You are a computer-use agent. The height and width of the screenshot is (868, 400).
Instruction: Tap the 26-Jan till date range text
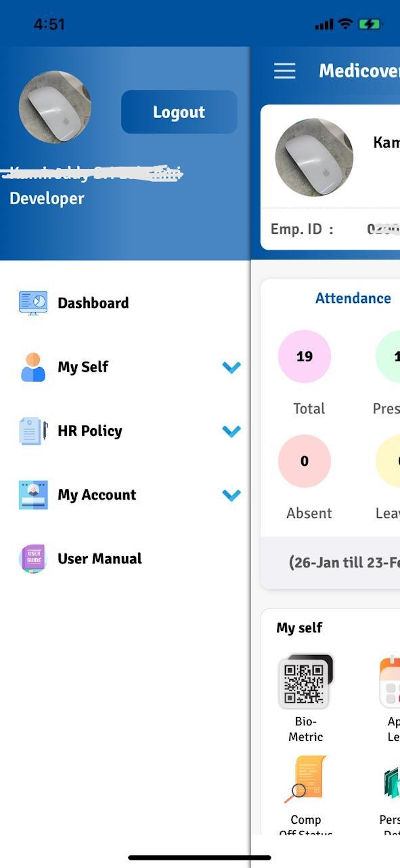[x=344, y=563]
